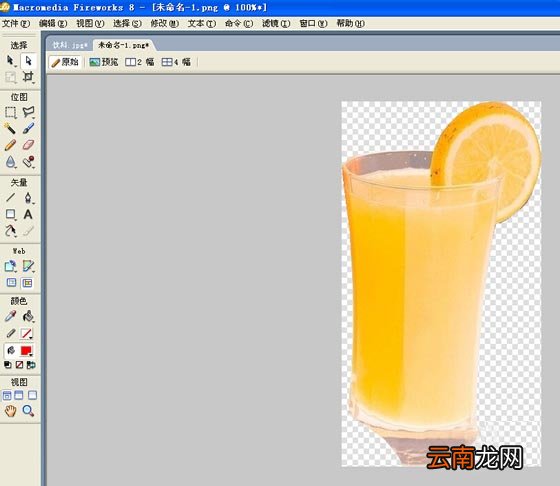Select the Rectangle vector tool
Image resolution: width=560 pixels, height=486 pixels.
10,214
